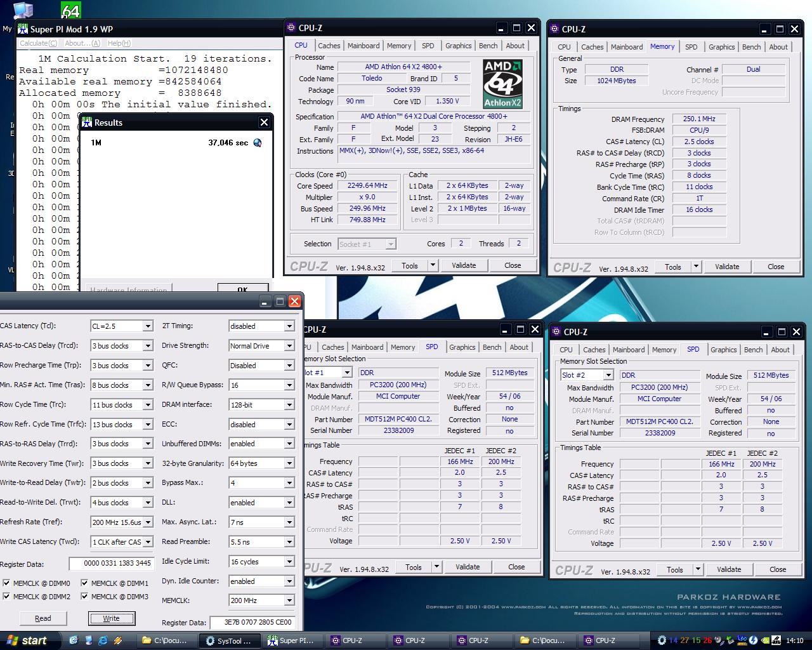The height and width of the screenshot is (650, 812).
Task: Click the globe icon beside 37.046 sec
Action: [257, 143]
